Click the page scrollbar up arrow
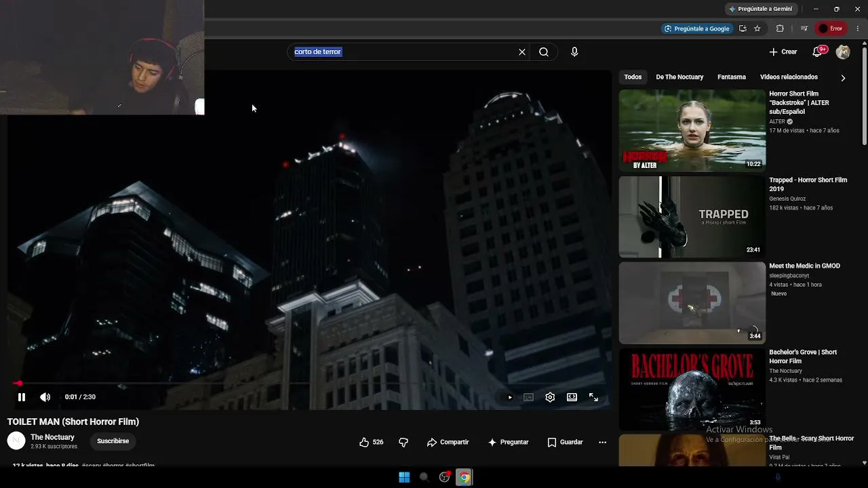The height and width of the screenshot is (488, 868). tap(864, 44)
